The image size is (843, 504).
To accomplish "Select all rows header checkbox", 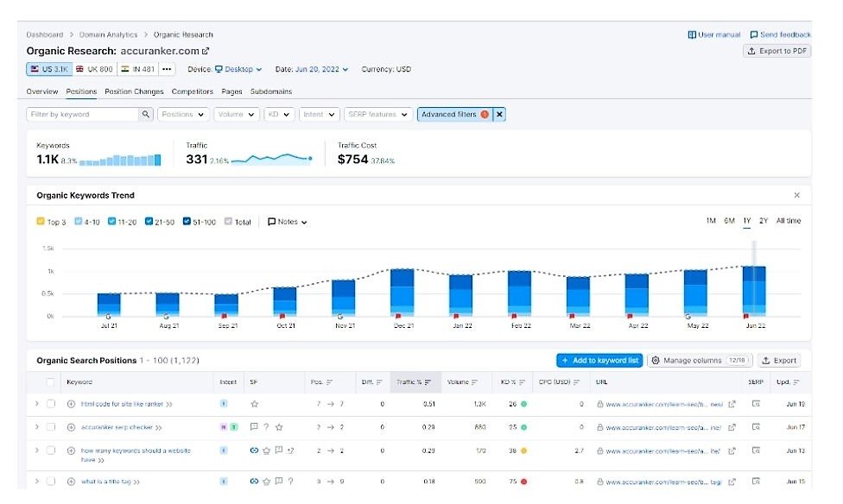I will [51, 382].
